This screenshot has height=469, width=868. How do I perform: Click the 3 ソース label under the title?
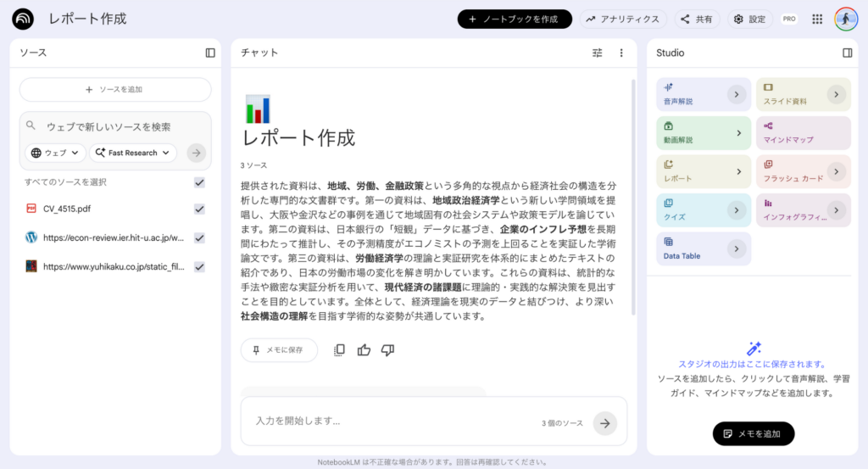point(253,165)
